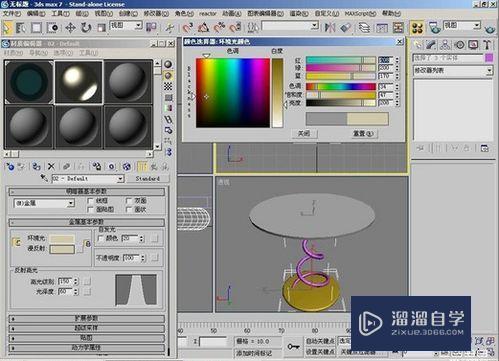Open Select by Name list tool
499x361 pixels.
[x=21, y=28]
